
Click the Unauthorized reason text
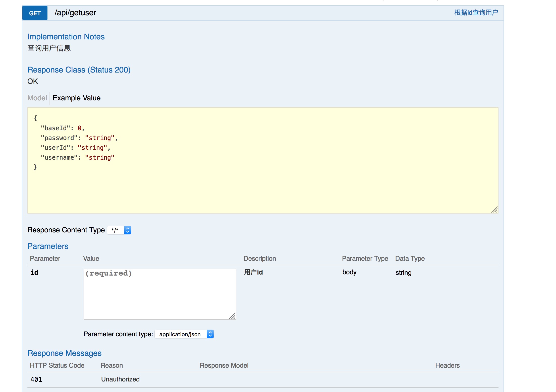click(x=120, y=379)
